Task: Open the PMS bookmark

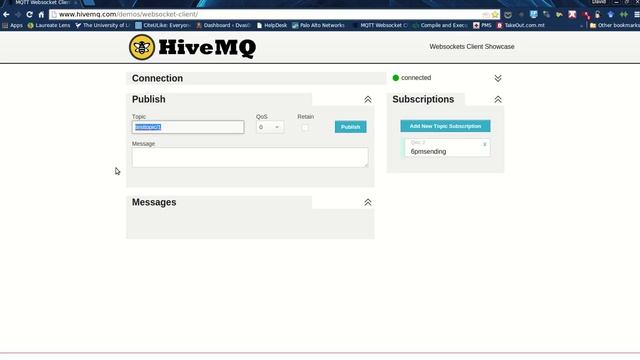Action: (482, 25)
